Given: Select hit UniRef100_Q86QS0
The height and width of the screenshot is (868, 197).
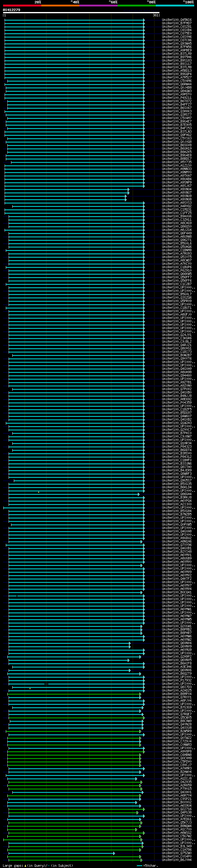Looking at the screenshot, I should 177,226.
